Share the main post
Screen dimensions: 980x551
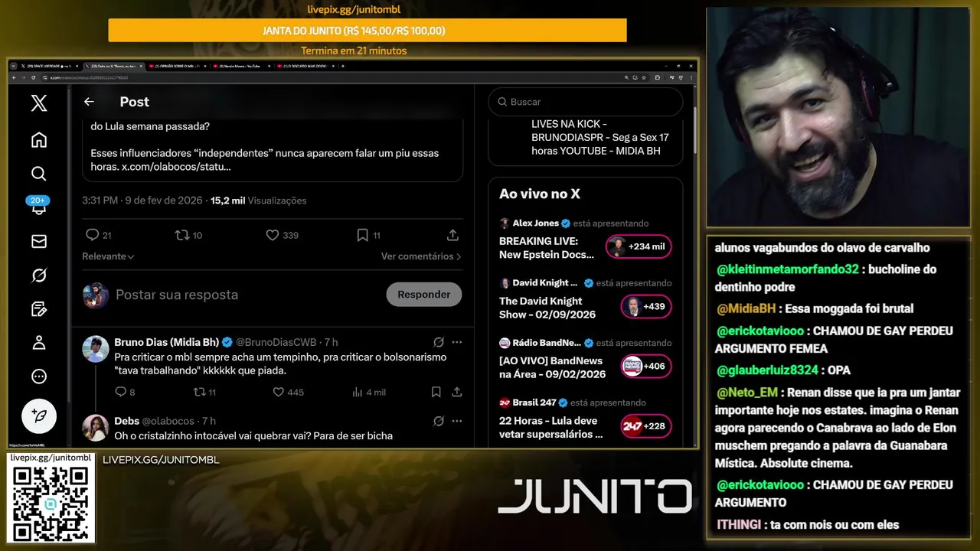tap(452, 235)
